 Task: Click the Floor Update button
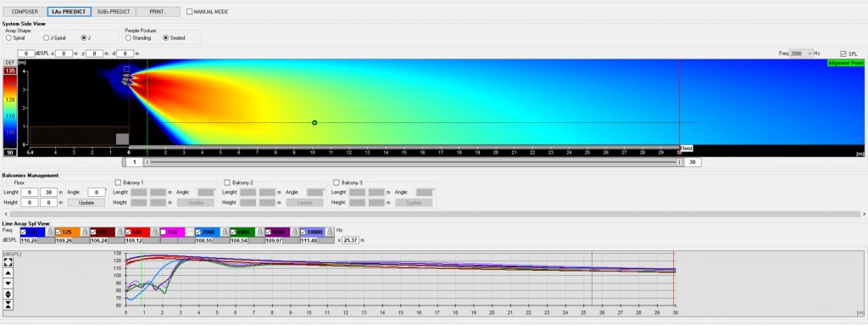tap(86, 203)
